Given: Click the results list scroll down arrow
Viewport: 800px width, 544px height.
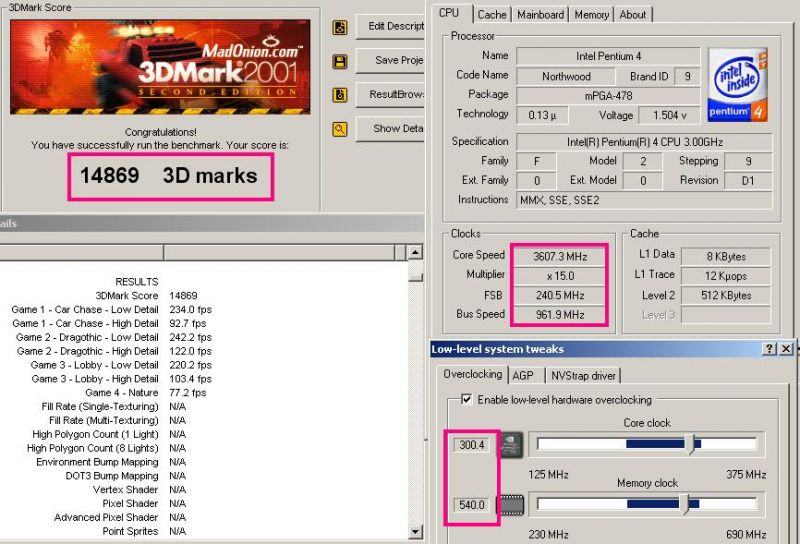Looking at the screenshot, I should (415, 532).
